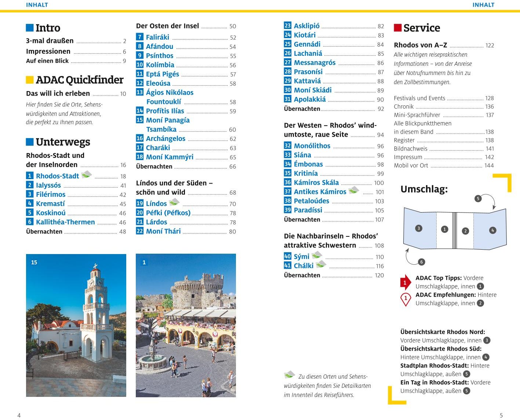Click the ADAC Empfehlungen pin outline icon
This screenshot has width=520, height=420.
[x=406, y=299]
